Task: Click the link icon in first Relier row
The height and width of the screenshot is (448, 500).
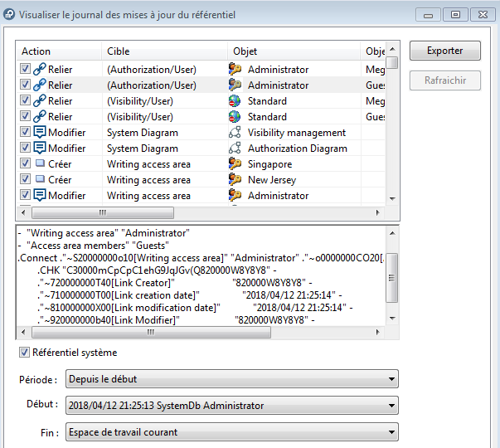Action: (39, 70)
